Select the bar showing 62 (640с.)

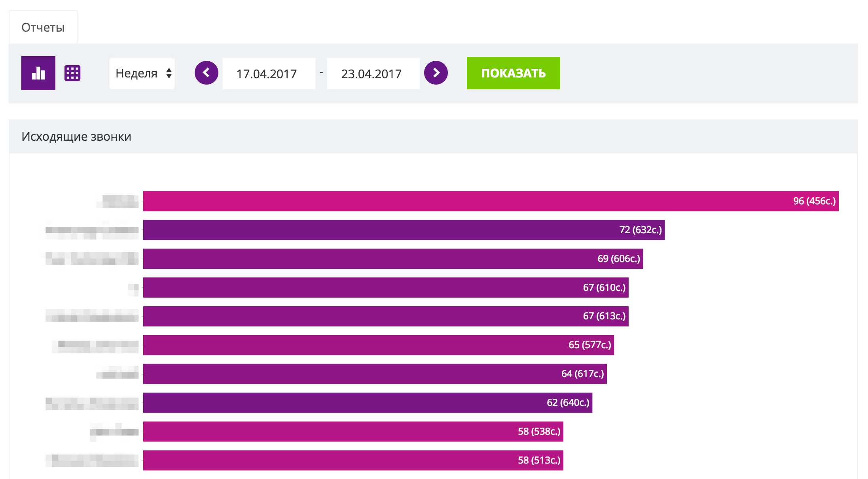click(x=368, y=403)
